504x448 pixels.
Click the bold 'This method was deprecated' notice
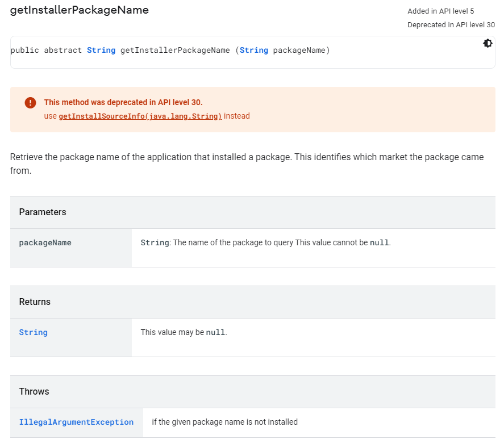pyautogui.click(x=123, y=103)
